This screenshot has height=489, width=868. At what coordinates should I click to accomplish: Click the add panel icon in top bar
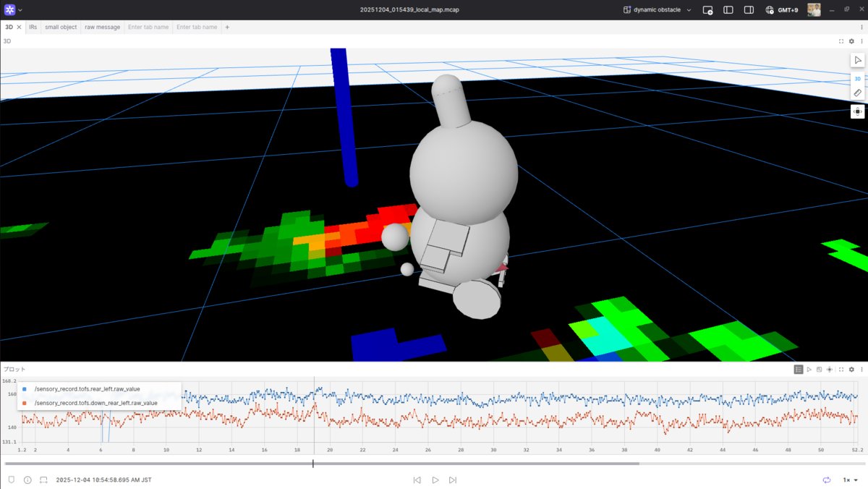[x=707, y=9]
